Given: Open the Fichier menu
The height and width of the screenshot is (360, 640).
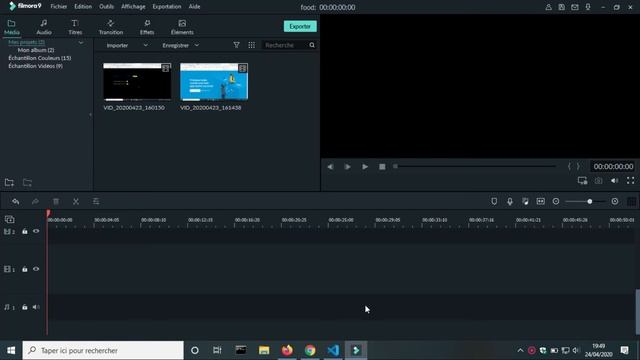Looking at the screenshot, I should click(x=59, y=7).
